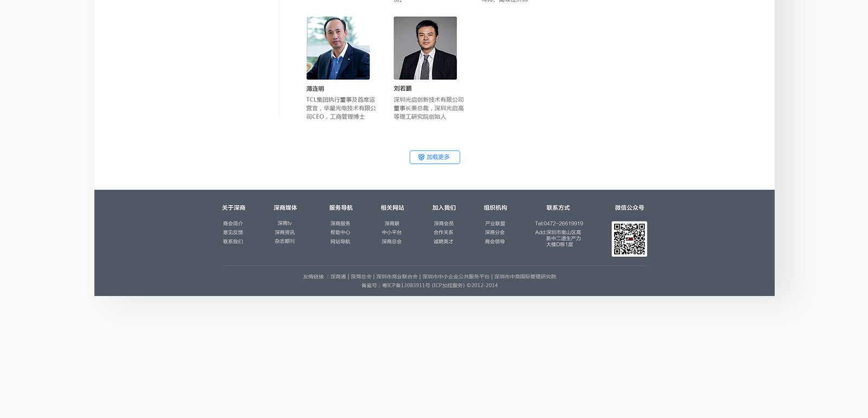Open 联系我们 in the footer

coord(233,242)
